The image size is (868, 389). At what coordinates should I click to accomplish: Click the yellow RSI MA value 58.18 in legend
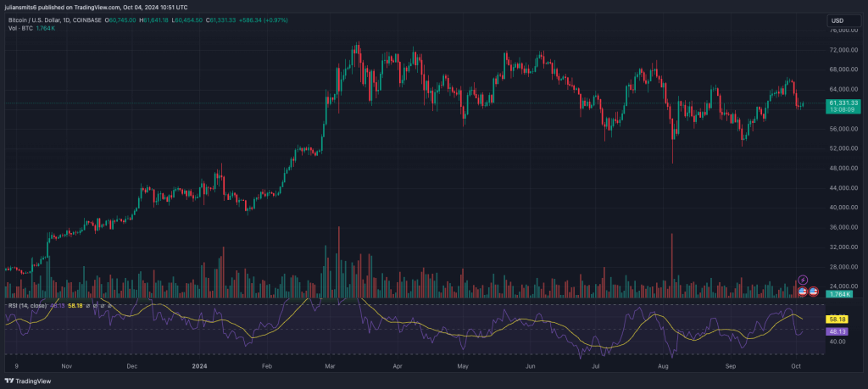[x=75, y=305]
